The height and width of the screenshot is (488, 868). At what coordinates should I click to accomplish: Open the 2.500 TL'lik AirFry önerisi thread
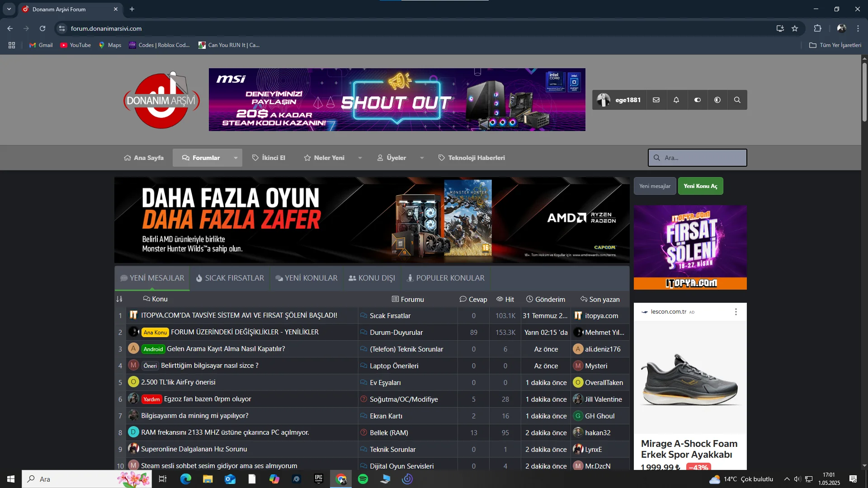click(x=178, y=382)
